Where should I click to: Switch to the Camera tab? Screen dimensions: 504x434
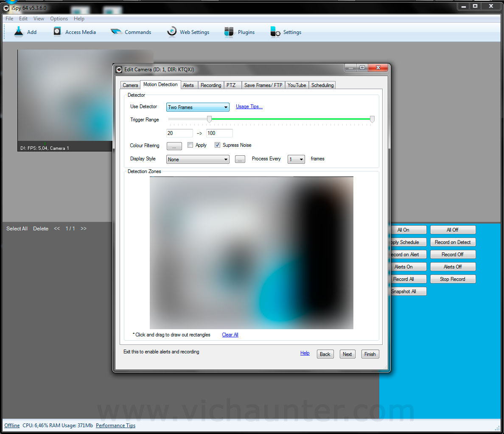pos(130,85)
